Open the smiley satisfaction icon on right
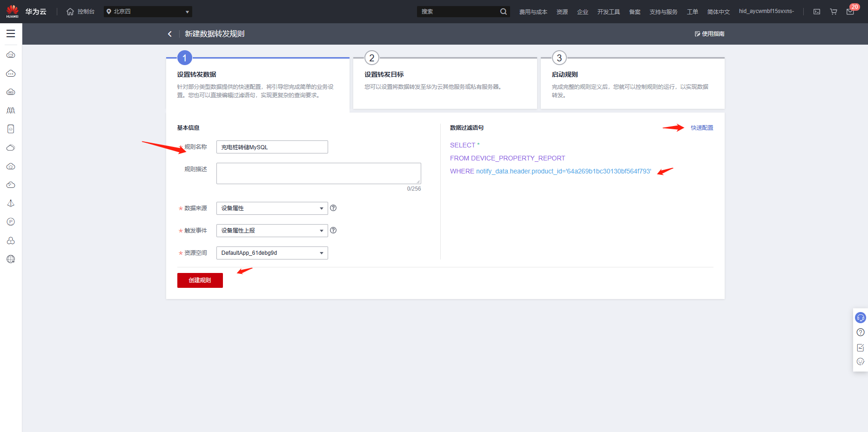The width and height of the screenshot is (868, 432). coord(861,361)
